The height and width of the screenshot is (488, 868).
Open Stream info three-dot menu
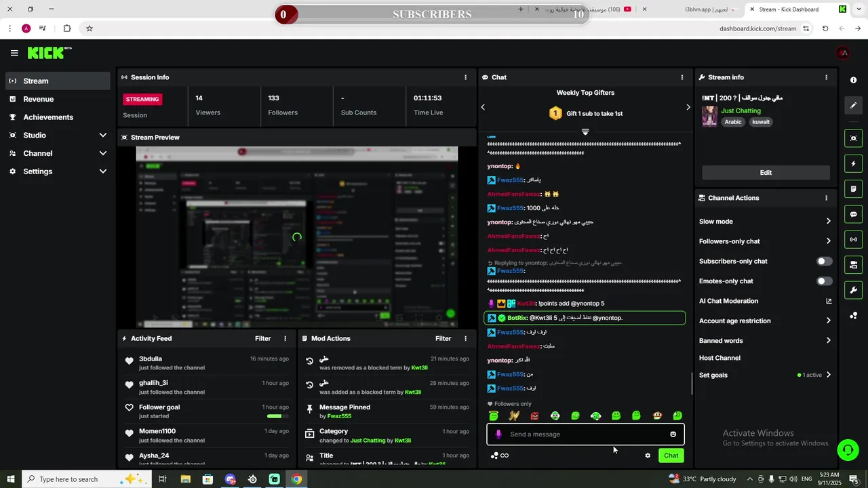[826, 77]
